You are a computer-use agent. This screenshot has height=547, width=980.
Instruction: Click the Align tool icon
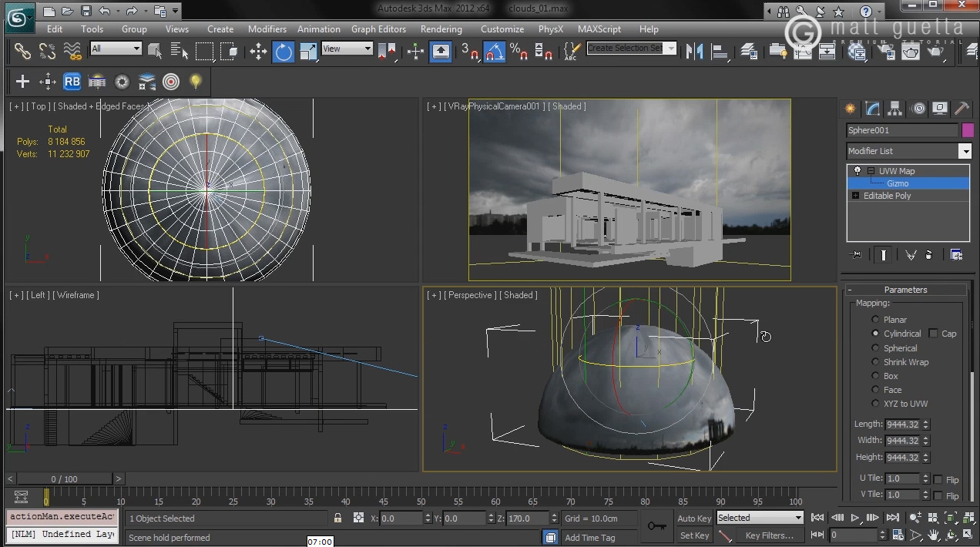tap(720, 52)
